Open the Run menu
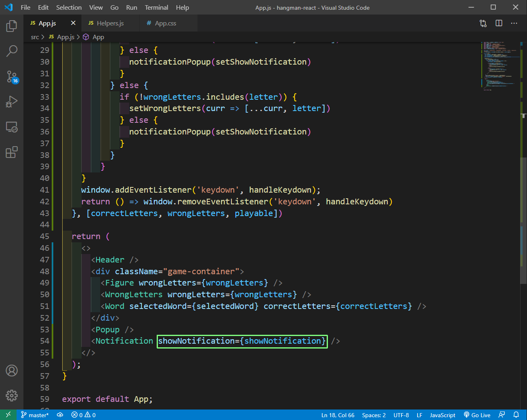 pos(132,7)
